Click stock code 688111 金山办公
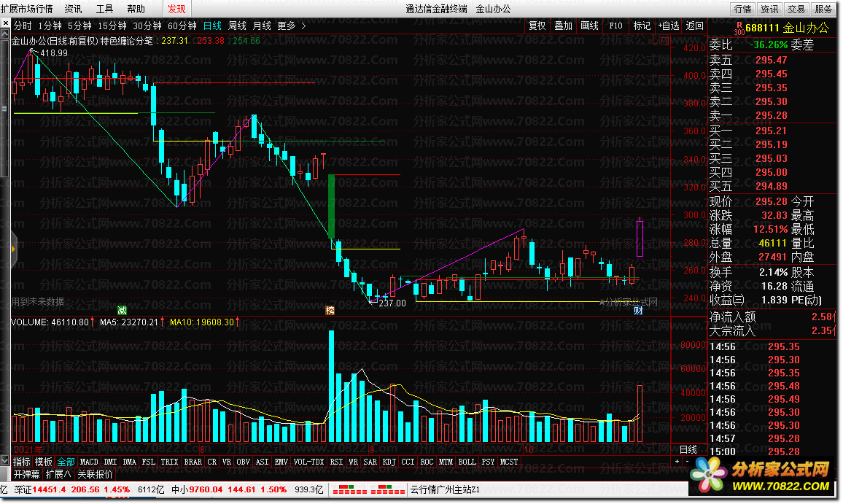Viewport: 843px width, 504px height. pos(787,28)
